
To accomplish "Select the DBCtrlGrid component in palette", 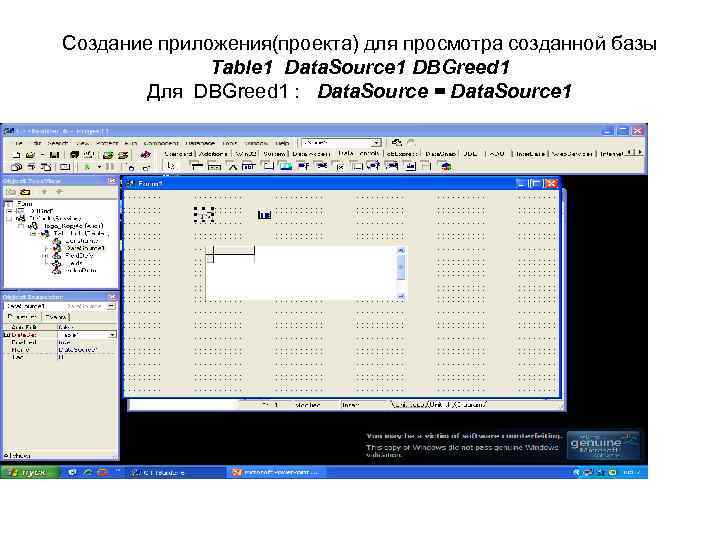I will coord(427,167).
